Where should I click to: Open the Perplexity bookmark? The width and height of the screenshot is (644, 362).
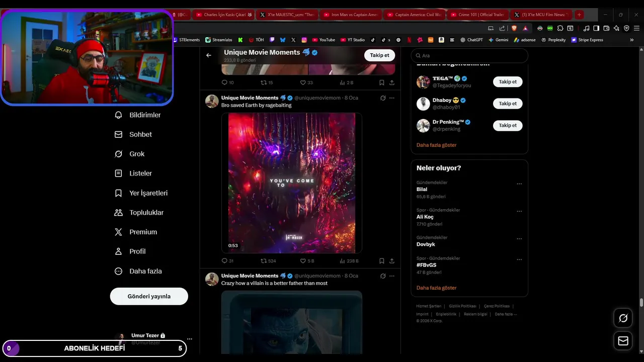tap(553, 40)
